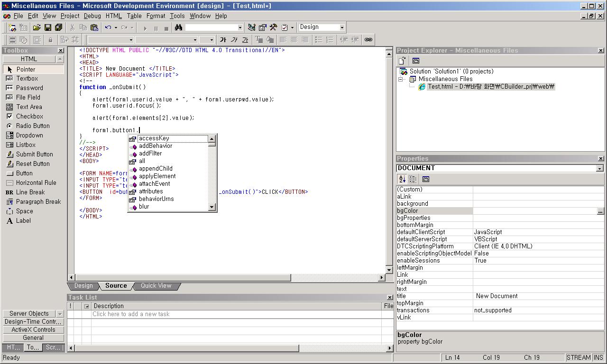Screen dimensions: 607x364
Task: Select the defaultClientScript property row
Action: [500, 232]
